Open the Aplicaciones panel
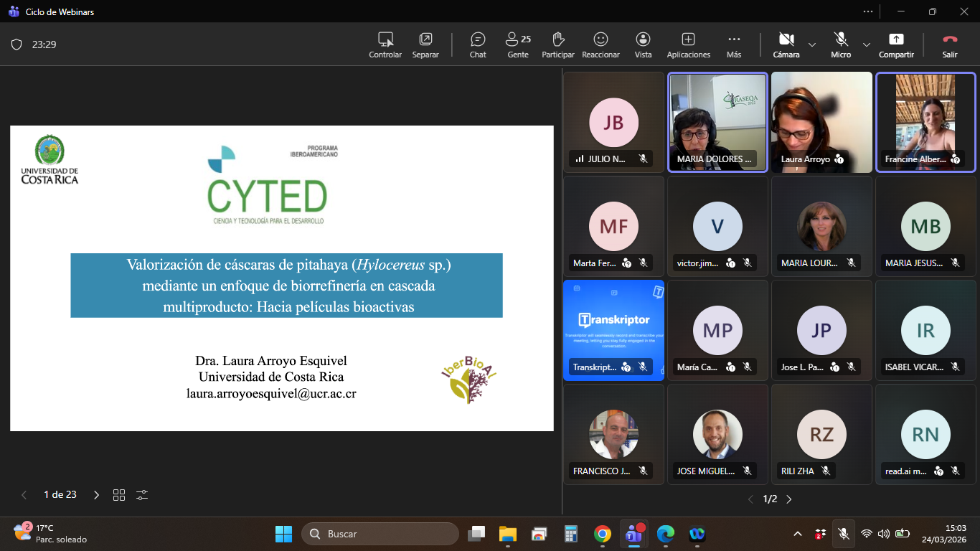Image resolution: width=980 pixels, height=551 pixels. click(x=688, y=44)
